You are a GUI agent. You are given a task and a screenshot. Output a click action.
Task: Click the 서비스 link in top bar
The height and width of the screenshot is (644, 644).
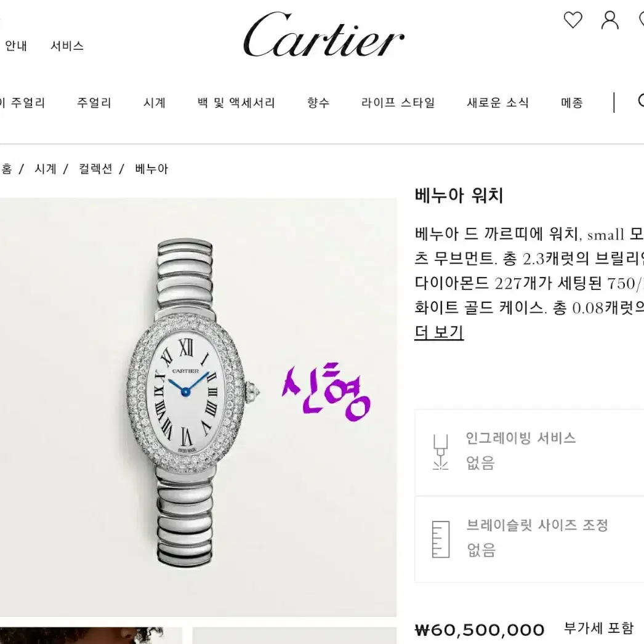point(67,46)
